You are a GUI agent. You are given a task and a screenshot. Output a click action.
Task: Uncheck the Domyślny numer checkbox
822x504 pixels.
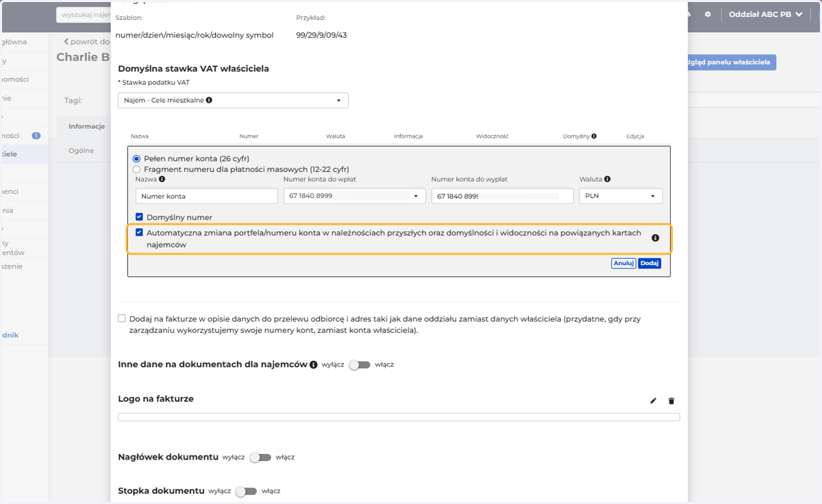[x=139, y=217]
